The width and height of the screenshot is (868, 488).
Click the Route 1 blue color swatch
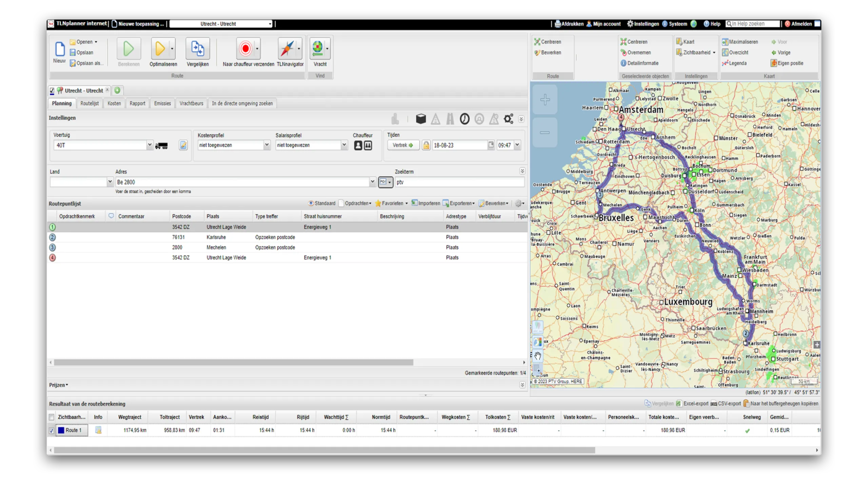click(x=61, y=430)
